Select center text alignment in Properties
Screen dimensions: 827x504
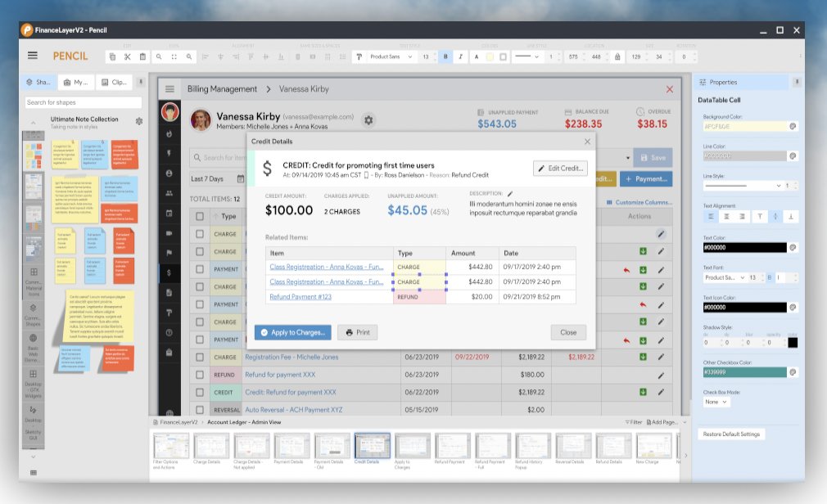(x=727, y=217)
